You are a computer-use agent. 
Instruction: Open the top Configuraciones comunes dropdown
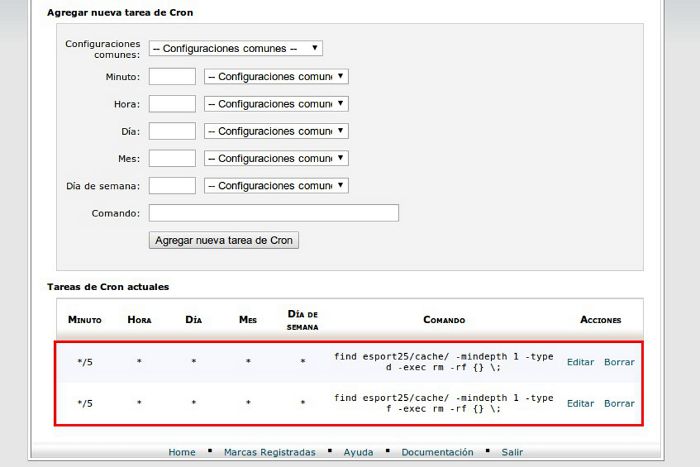236,48
